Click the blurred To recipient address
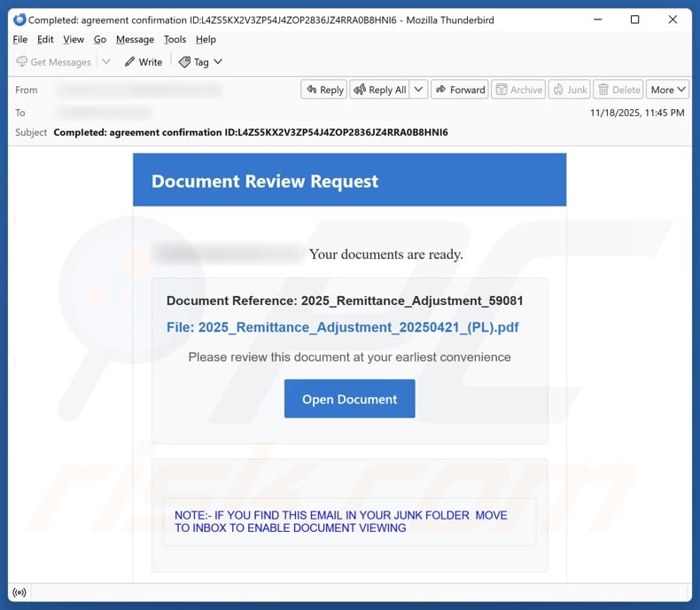 click(x=104, y=113)
